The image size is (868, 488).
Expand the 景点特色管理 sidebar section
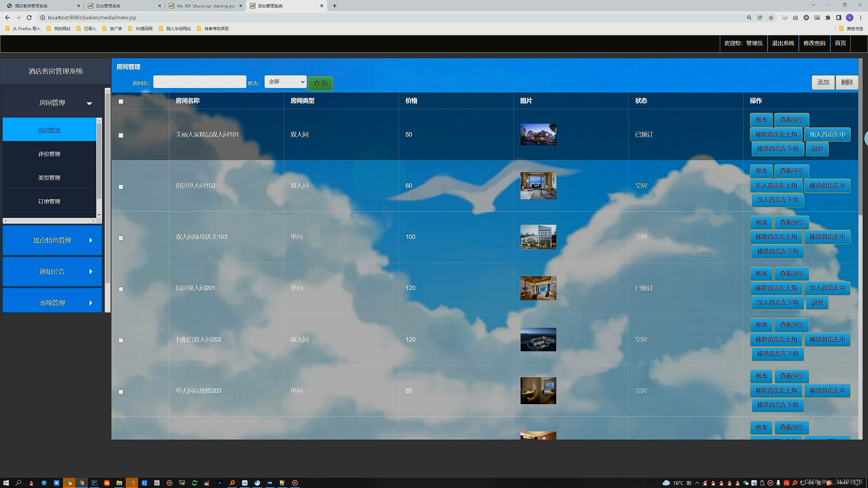coord(52,240)
